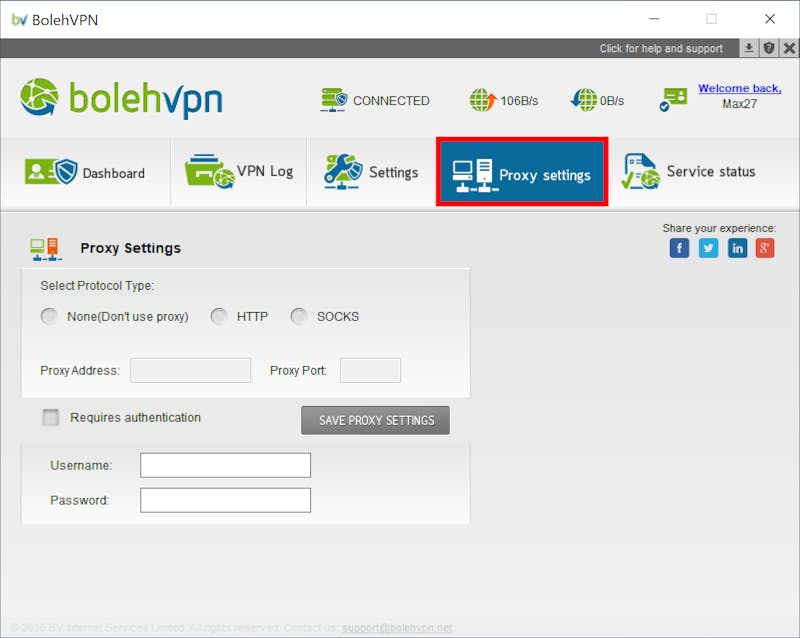Open the Settings tab
Viewport: 800px width, 638px height.
(x=371, y=173)
